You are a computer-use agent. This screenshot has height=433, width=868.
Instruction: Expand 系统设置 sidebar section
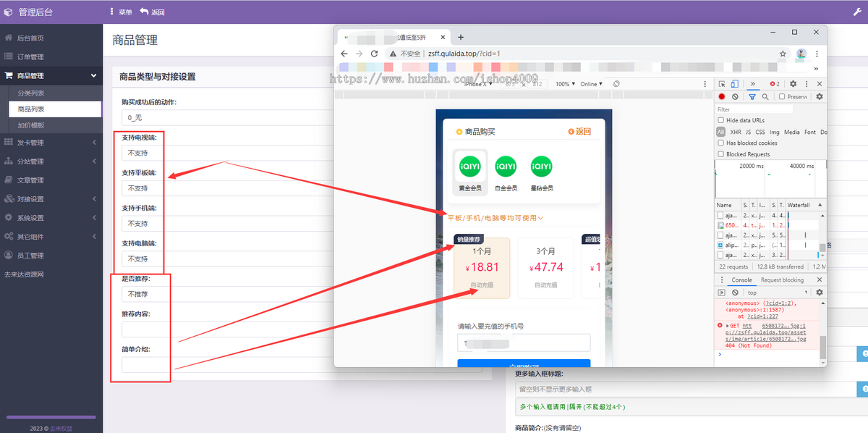click(x=51, y=217)
